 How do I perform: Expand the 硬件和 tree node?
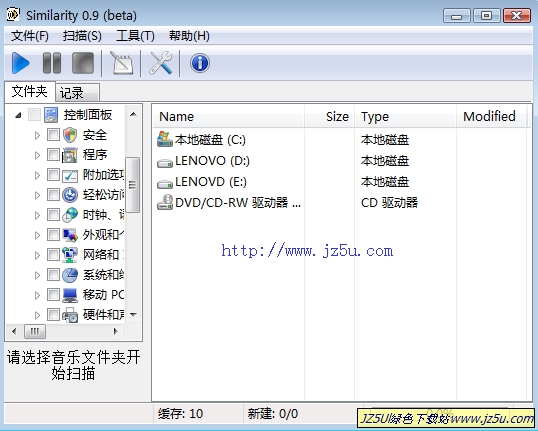(37, 315)
